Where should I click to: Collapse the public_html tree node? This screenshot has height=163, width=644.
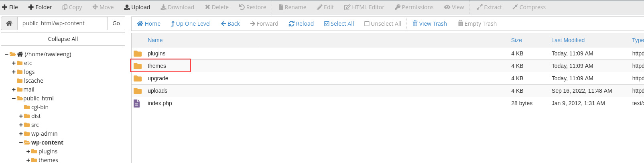(x=14, y=98)
